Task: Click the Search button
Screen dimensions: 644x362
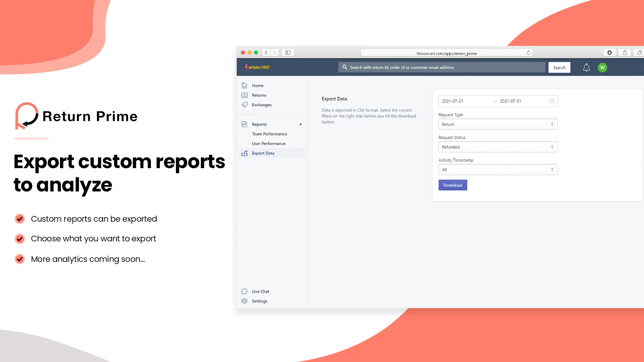Action: tap(559, 68)
